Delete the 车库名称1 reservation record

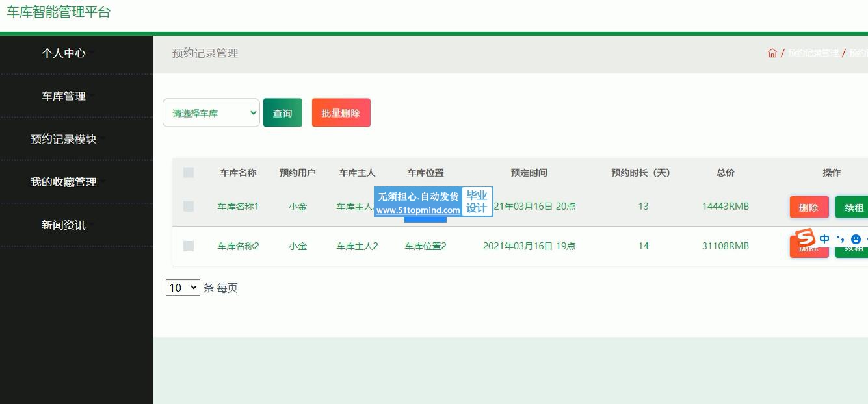tap(809, 208)
